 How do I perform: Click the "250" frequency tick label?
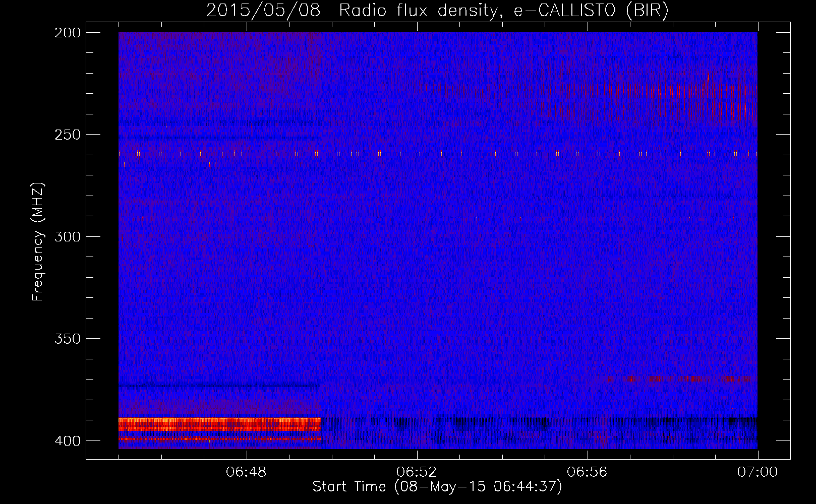tap(68, 135)
